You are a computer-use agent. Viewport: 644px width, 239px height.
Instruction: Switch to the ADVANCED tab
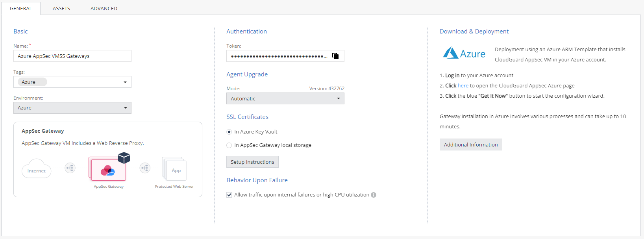click(x=104, y=8)
